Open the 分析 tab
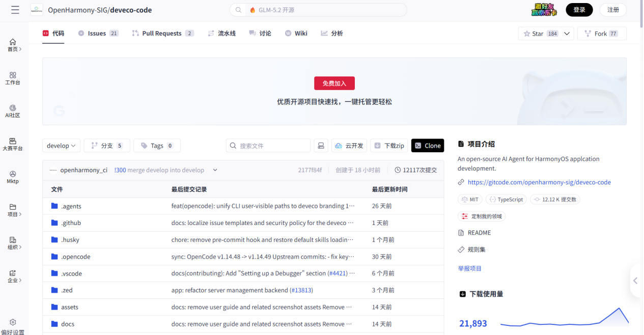This screenshot has height=335, width=644. point(332,33)
